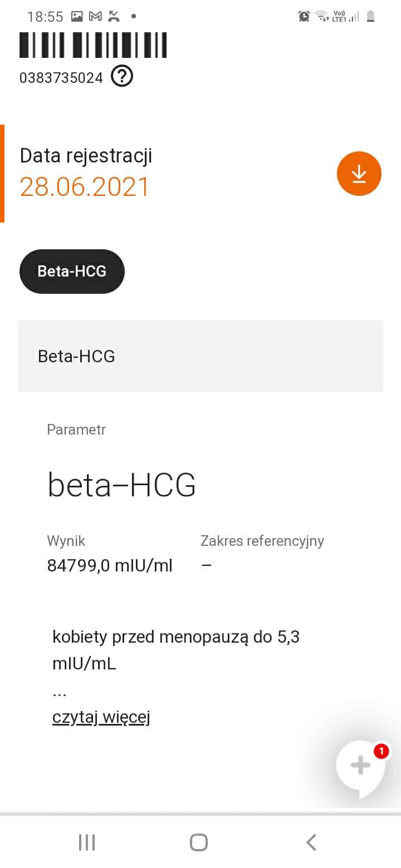401x868 pixels.
Task: Tap the registration date 28.06.2021
Action: pyautogui.click(x=85, y=187)
